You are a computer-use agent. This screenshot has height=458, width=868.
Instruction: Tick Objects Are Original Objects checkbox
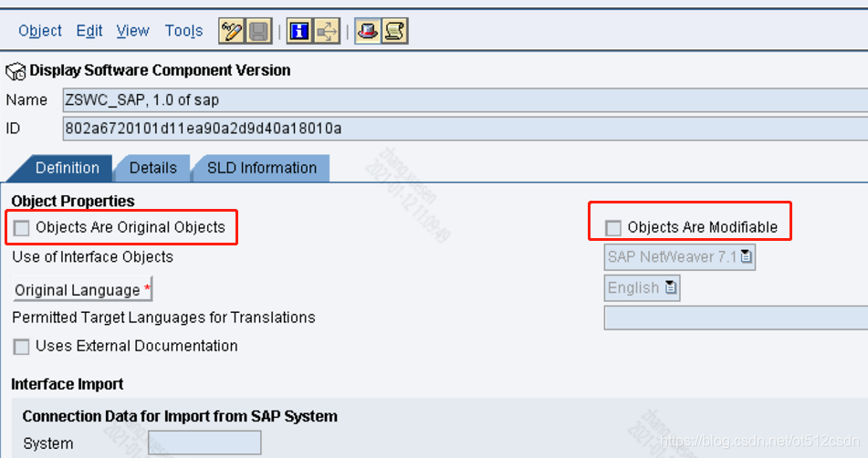[x=22, y=228]
